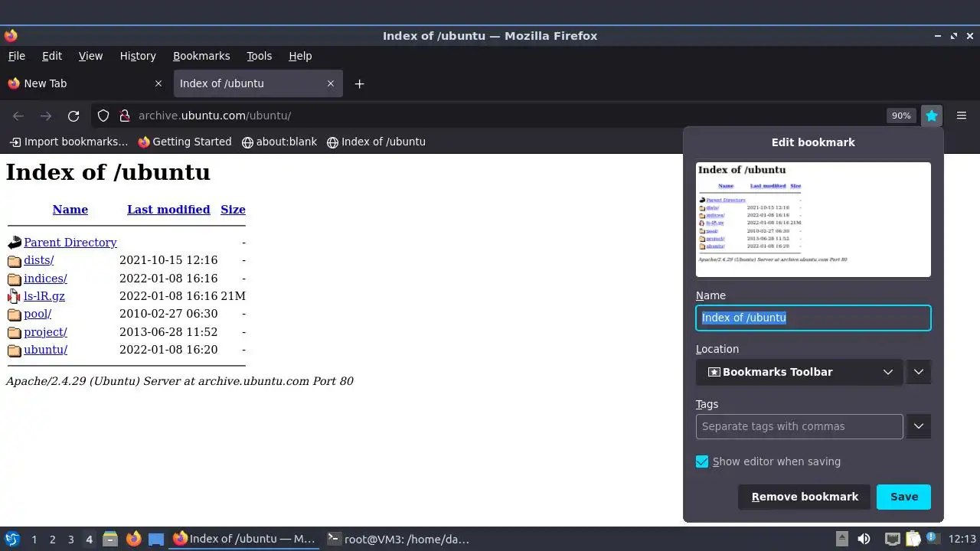The height and width of the screenshot is (551, 980).
Task: Open about:blank bookmark in toolbar
Action: 279,142
